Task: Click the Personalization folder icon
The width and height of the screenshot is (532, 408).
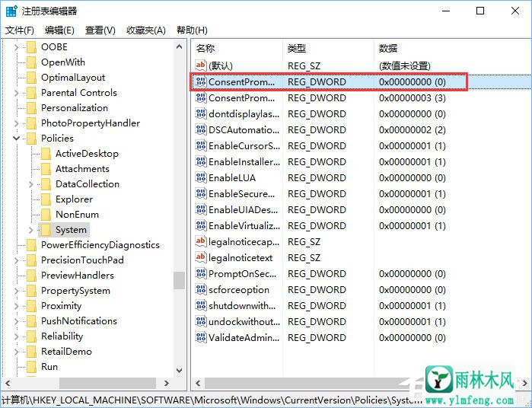Action: (x=31, y=108)
